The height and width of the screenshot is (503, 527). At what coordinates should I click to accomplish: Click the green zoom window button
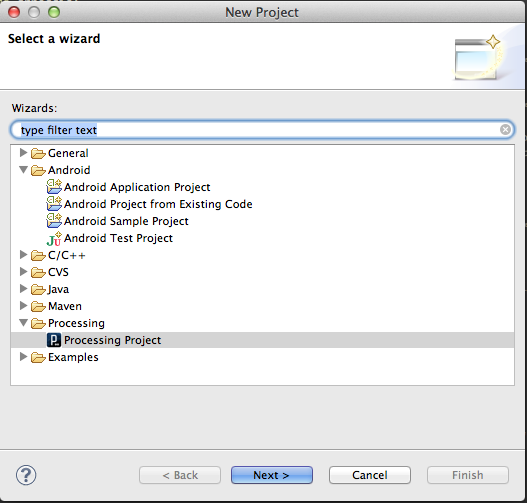click(54, 12)
